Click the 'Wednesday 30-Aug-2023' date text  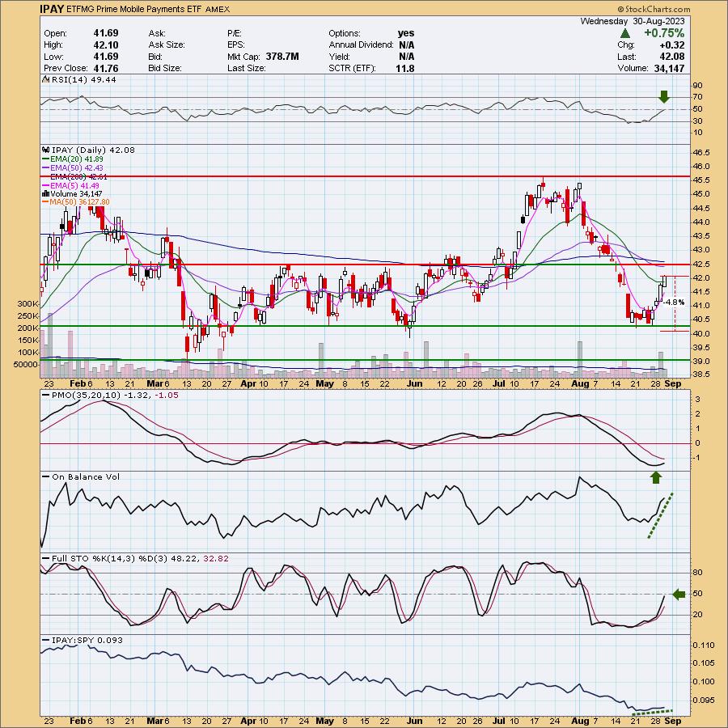point(633,21)
